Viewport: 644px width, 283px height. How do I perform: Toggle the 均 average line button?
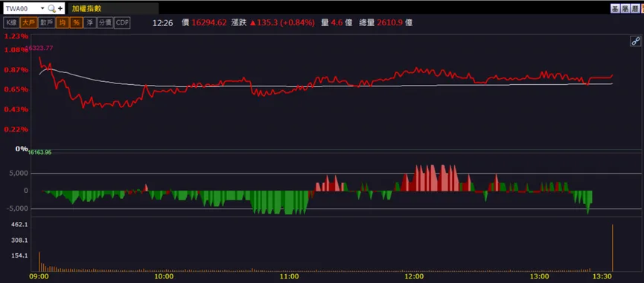[x=62, y=22]
